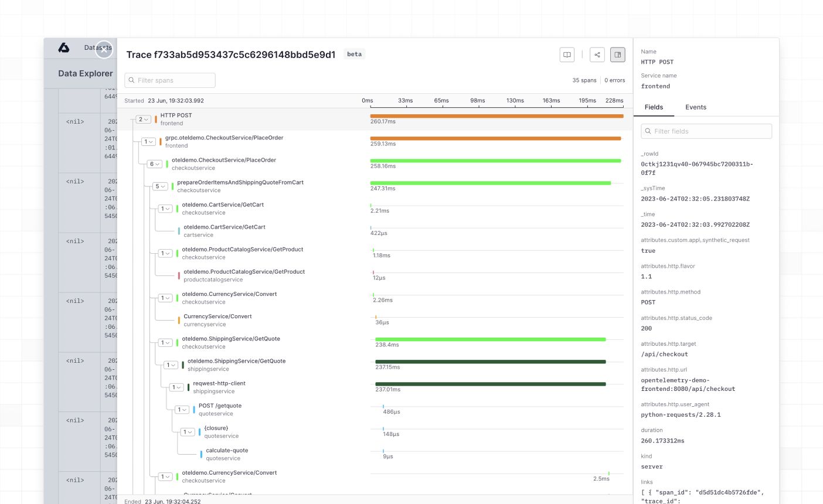This screenshot has width=823, height=504.
Task: Focus the Filter spans search field
Action: tap(170, 80)
